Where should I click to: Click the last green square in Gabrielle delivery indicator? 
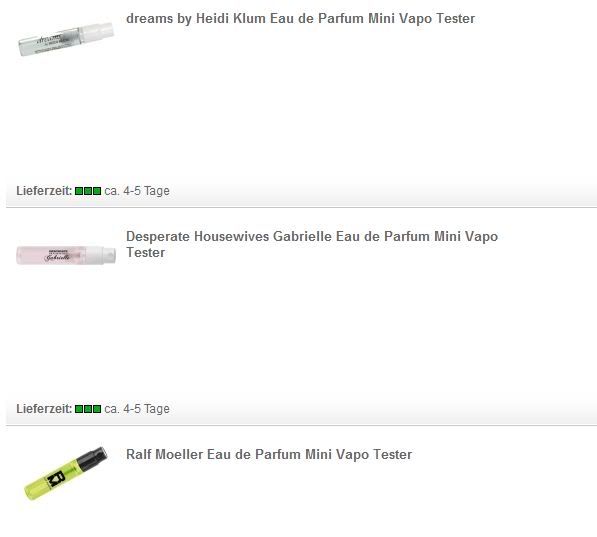coord(97,409)
